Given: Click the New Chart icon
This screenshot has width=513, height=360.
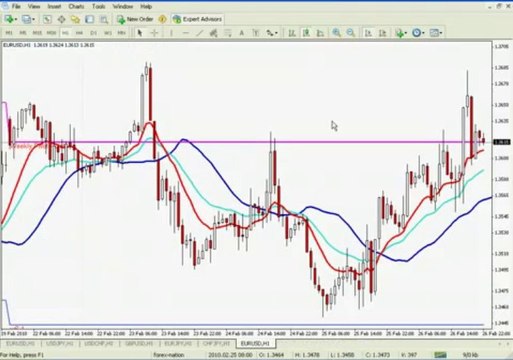Looking at the screenshot, I should (x=9, y=19).
